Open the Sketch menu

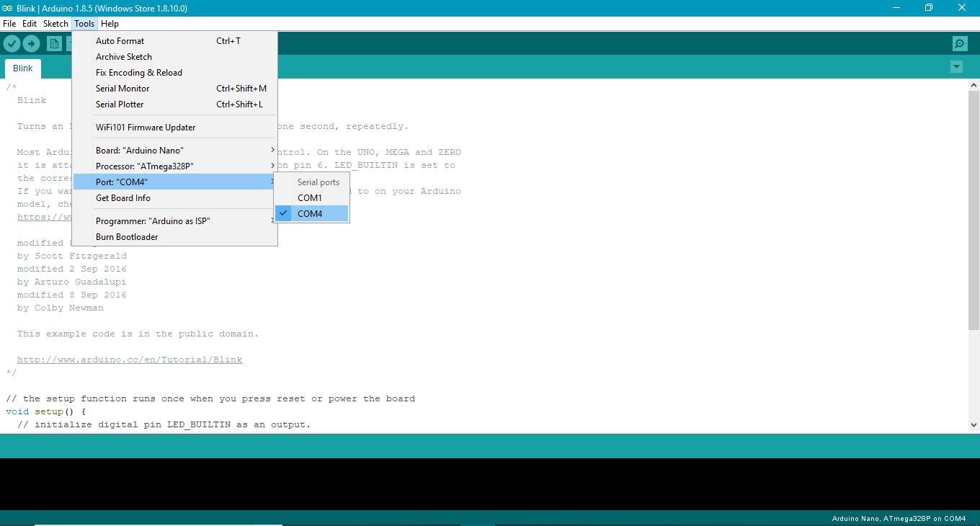(55, 23)
